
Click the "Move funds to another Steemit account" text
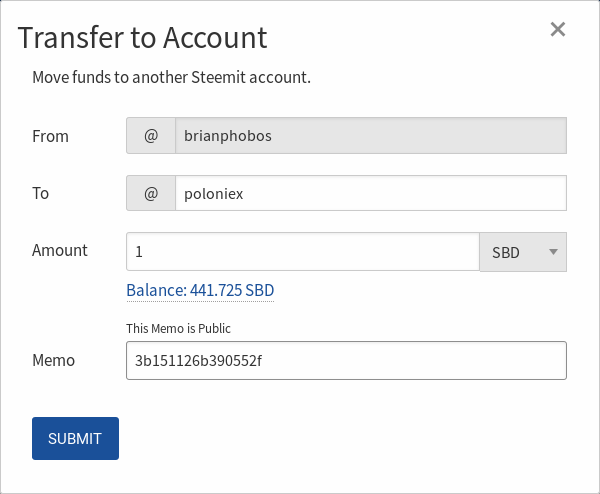(x=171, y=77)
